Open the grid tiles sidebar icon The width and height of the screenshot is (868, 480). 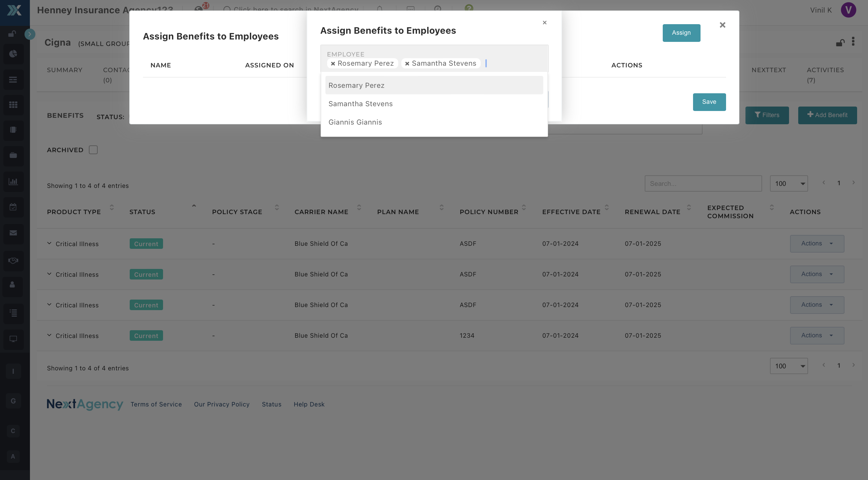point(13,105)
